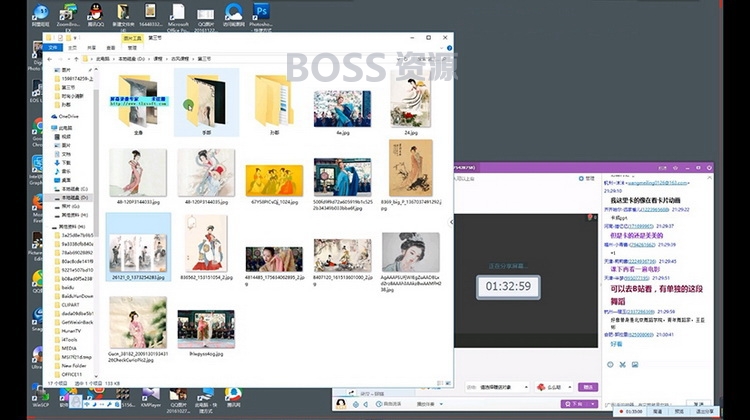Click 古风课程 in the address breadcrumb
The image size is (750, 420).
(180, 59)
